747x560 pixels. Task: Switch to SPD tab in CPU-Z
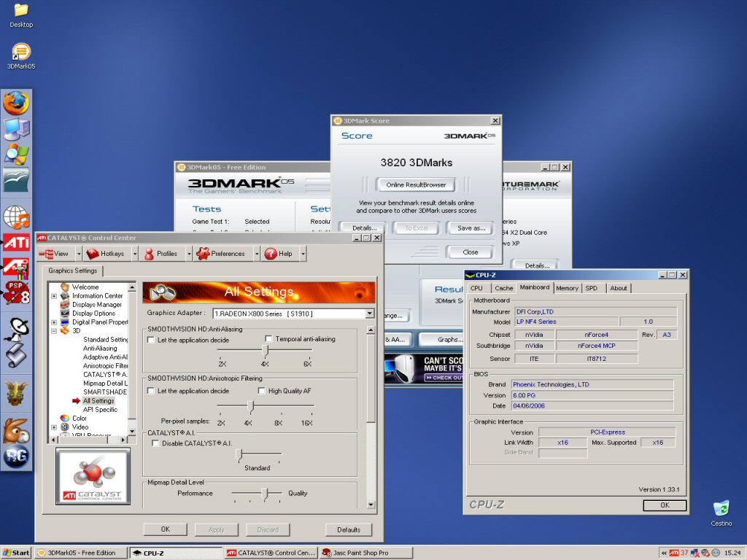coord(591,288)
